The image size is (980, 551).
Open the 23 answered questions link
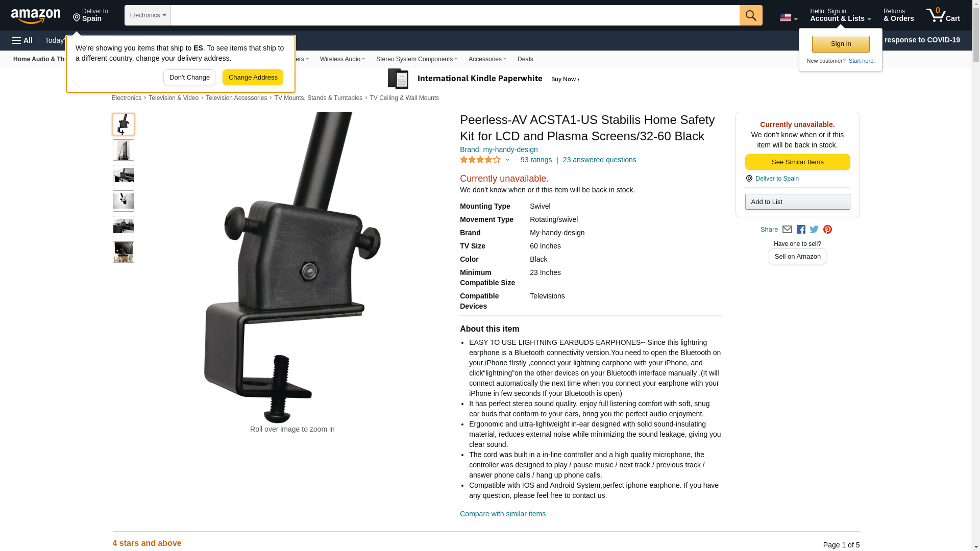(599, 160)
